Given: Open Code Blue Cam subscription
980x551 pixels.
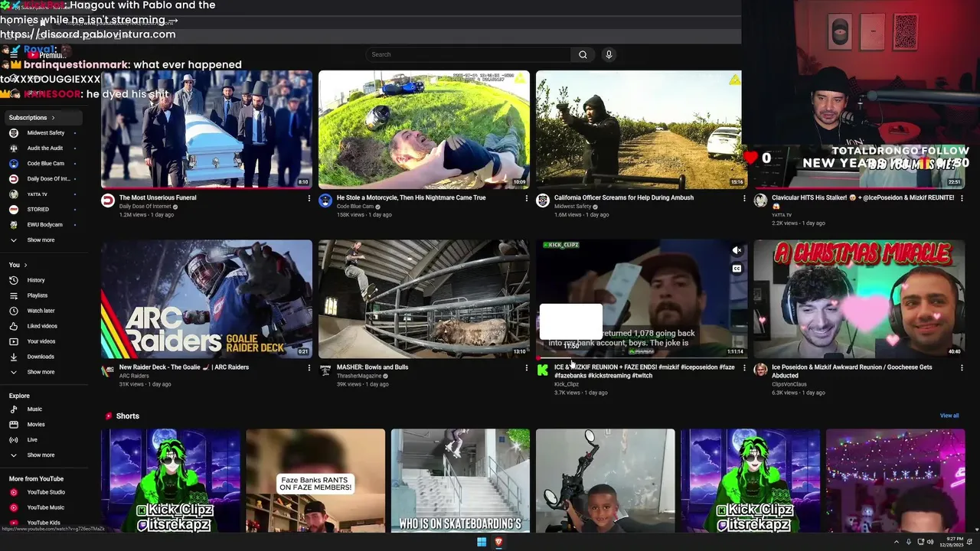Looking at the screenshot, I should pyautogui.click(x=46, y=164).
